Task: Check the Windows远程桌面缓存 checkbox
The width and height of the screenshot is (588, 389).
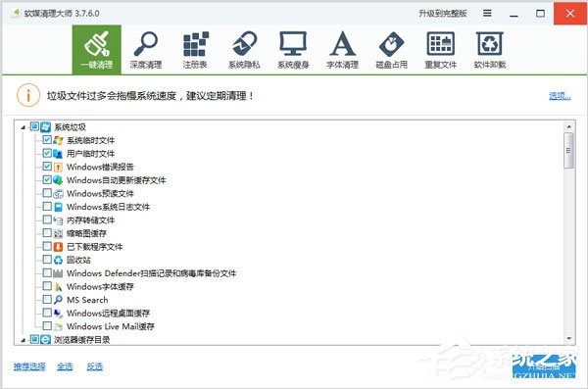Action: click(x=47, y=313)
